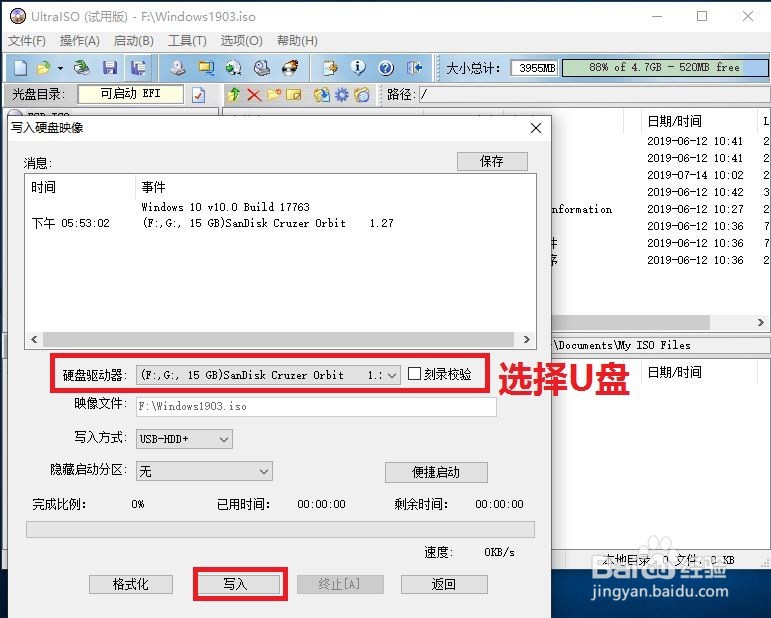Click the 返回 button
This screenshot has width=771, height=618.
[x=444, y=584]
